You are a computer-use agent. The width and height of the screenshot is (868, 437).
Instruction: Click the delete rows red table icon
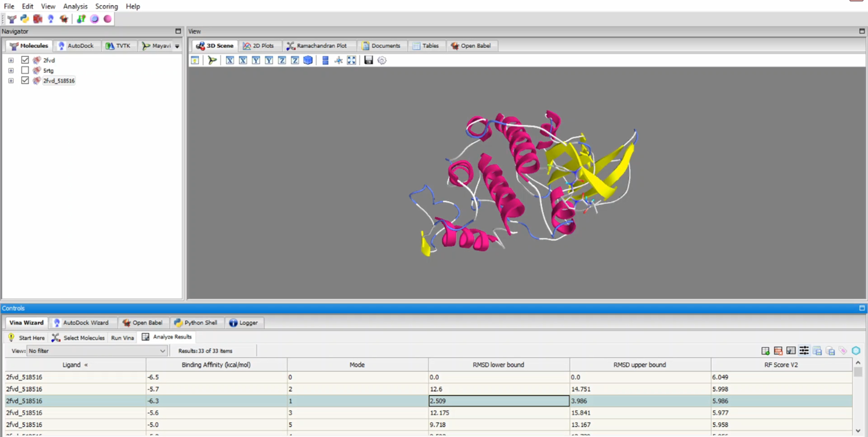click(x=778, y=351)
